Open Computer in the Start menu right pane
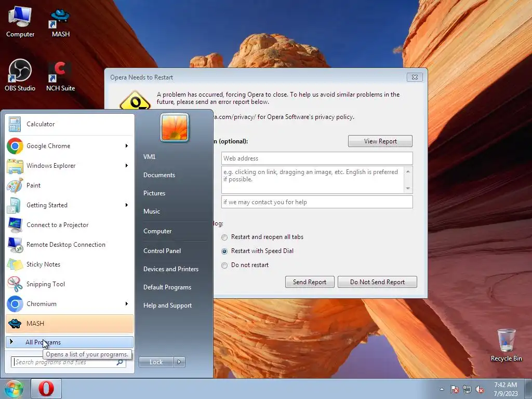This screenshot has height=399, width=532. [157, 231]
